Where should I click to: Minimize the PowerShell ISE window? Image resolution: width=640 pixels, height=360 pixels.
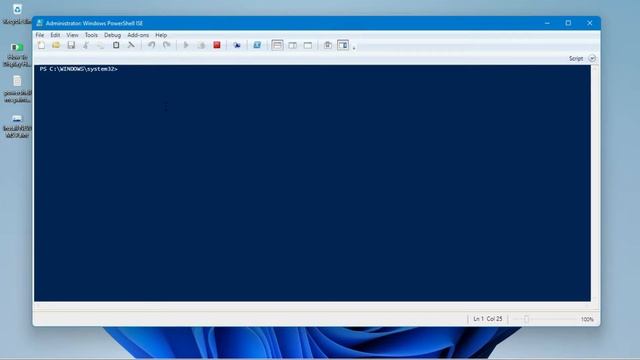click(547, 23)
